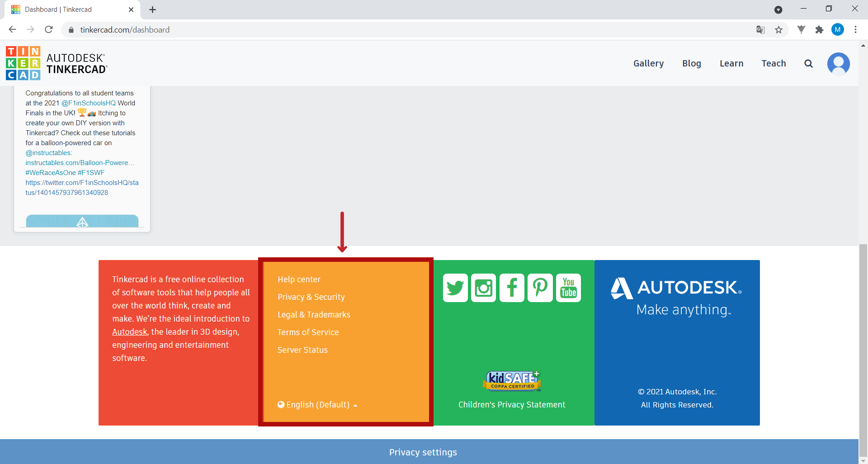This screenshot has height=464, width=868.
Task: Open the Terms of Service link
Action: (x=308, y=332)
